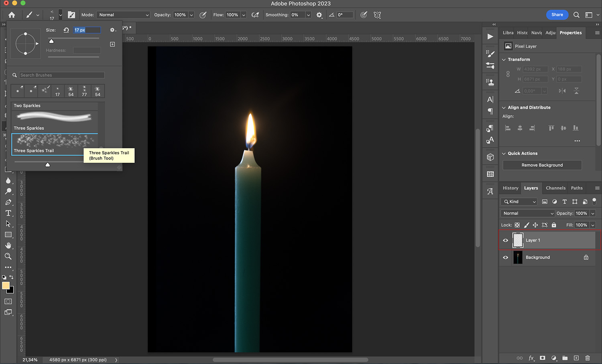
Task: Create new brush preset from plus icon
Action: coord(112,44)
